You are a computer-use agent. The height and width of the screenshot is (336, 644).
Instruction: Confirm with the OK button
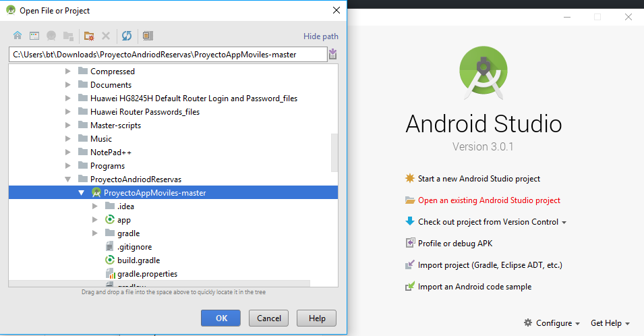point(221,318)
